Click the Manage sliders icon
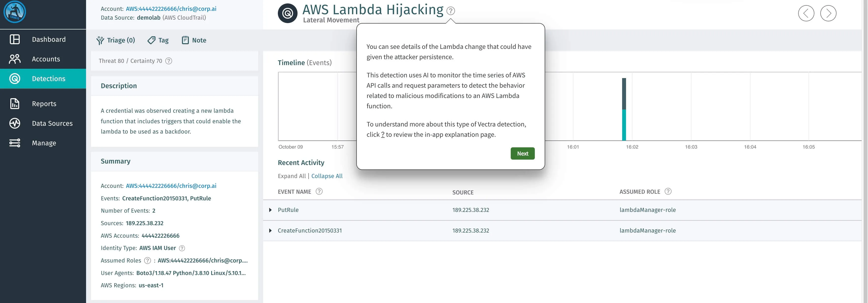 pyautogui.click(x=15, y=143)
